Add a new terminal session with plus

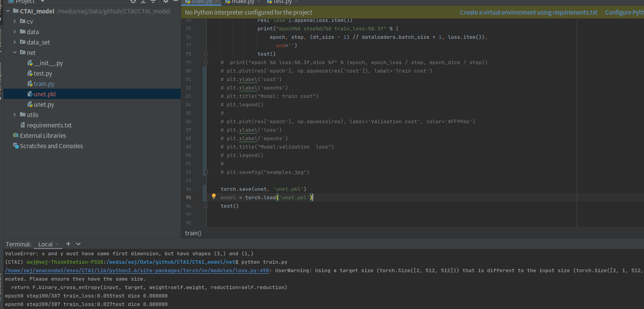point(68,244)
